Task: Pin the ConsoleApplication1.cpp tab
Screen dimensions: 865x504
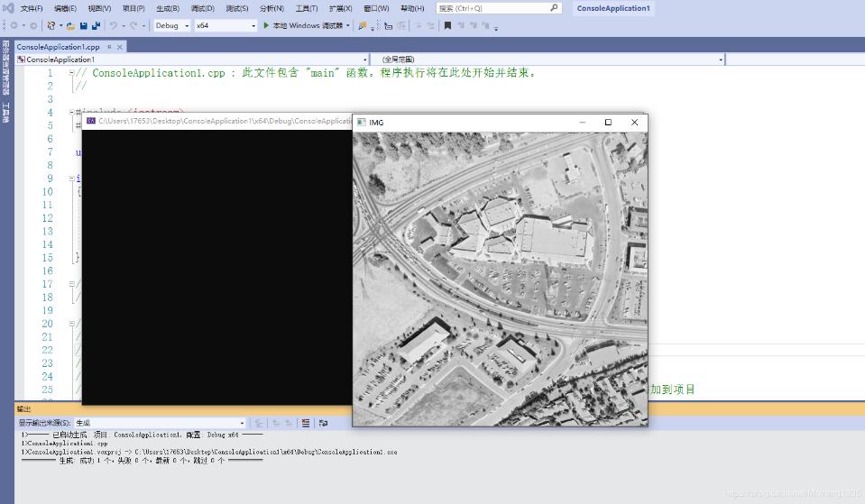Action: tap(109, 47)
